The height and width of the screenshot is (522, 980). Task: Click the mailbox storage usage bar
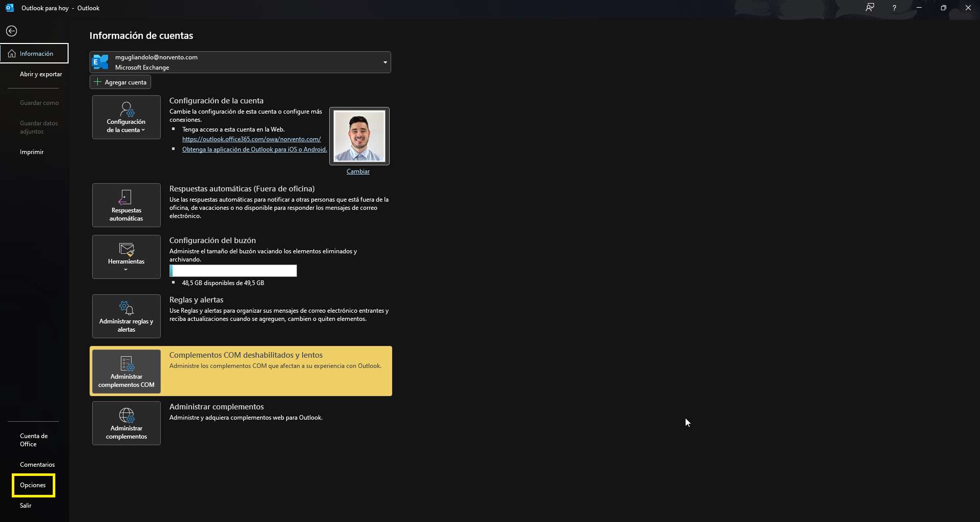[x=233, y=271]
